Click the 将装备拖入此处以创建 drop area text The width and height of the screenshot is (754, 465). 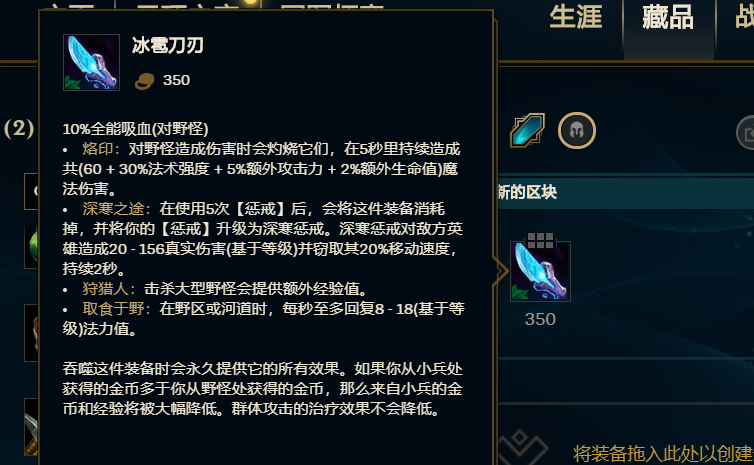[664, 453]
